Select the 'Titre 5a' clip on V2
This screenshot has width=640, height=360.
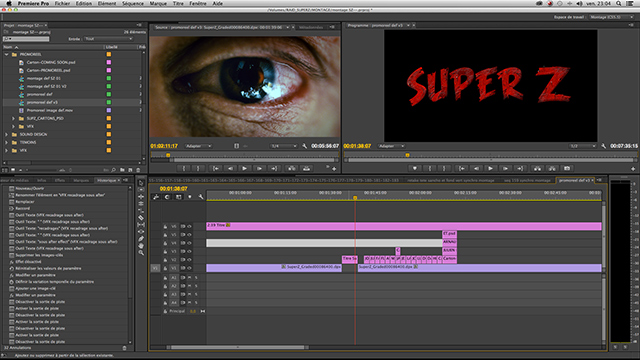pyautogui.click(x=350, y=259)
